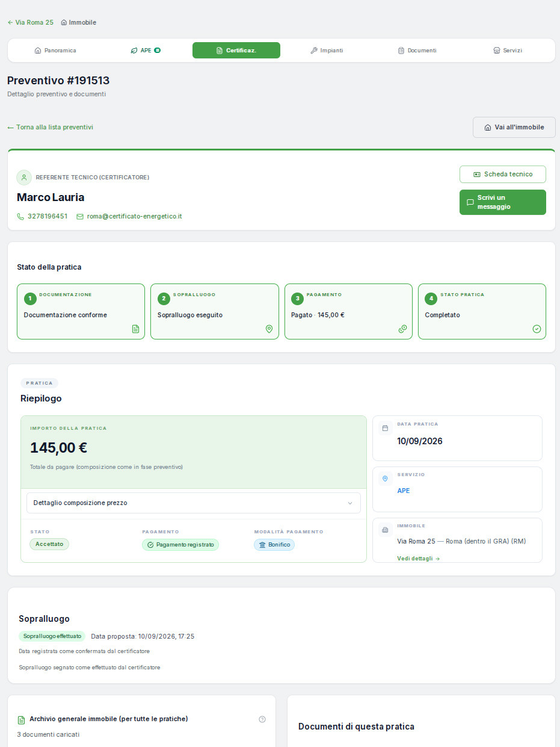560x747 pixels.
Task: Select the Pagato 145,00 € step card
Action: coord(348,312)
